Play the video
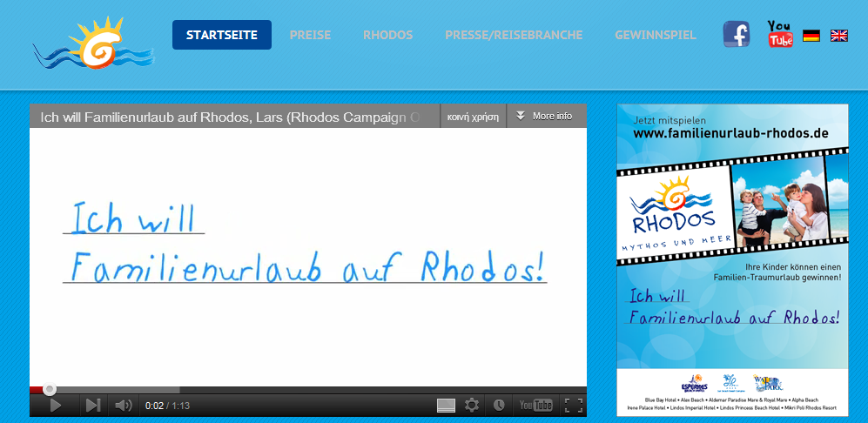868x423 pixels. [55, 405]
